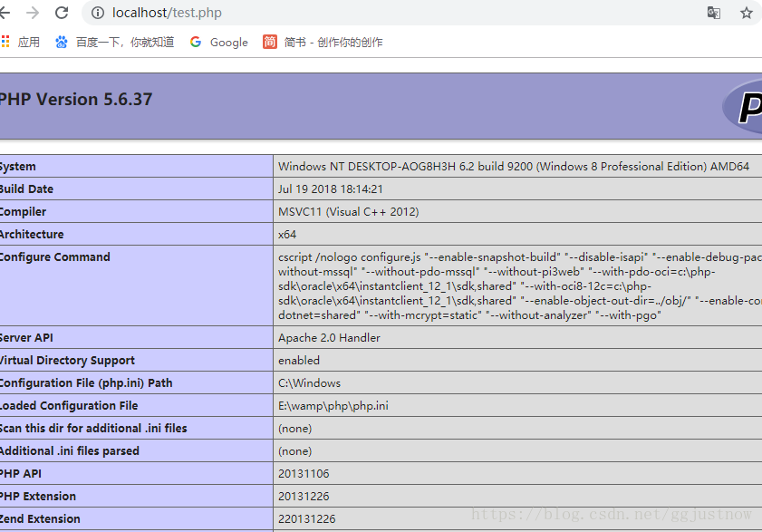
Task: Select the E:\wamp\php\php.ini value
Action: point(333,405)
